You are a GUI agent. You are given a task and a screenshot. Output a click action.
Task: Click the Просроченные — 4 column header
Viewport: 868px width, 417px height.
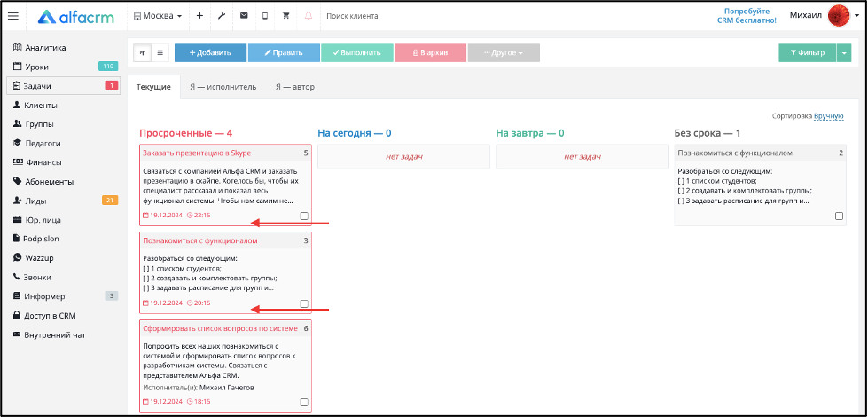186,133
